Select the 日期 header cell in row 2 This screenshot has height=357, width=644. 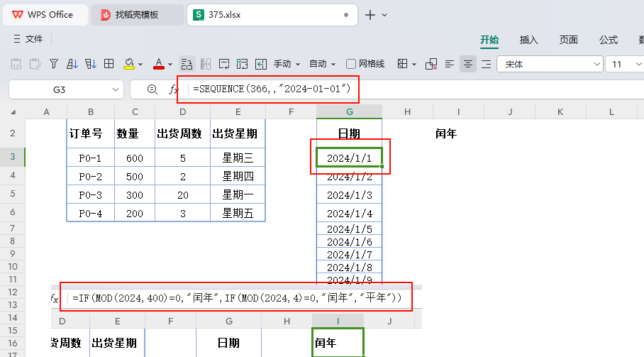350,133
